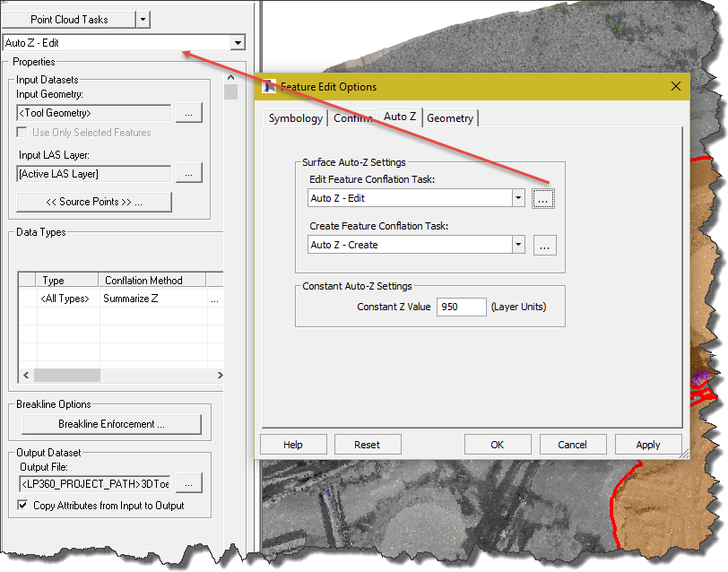
Task: Click the Type column header
Action: pos(67,280)
